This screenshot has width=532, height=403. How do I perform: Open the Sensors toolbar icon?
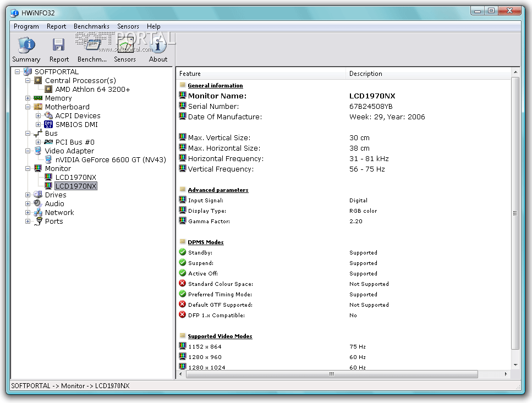click(125, 46)
